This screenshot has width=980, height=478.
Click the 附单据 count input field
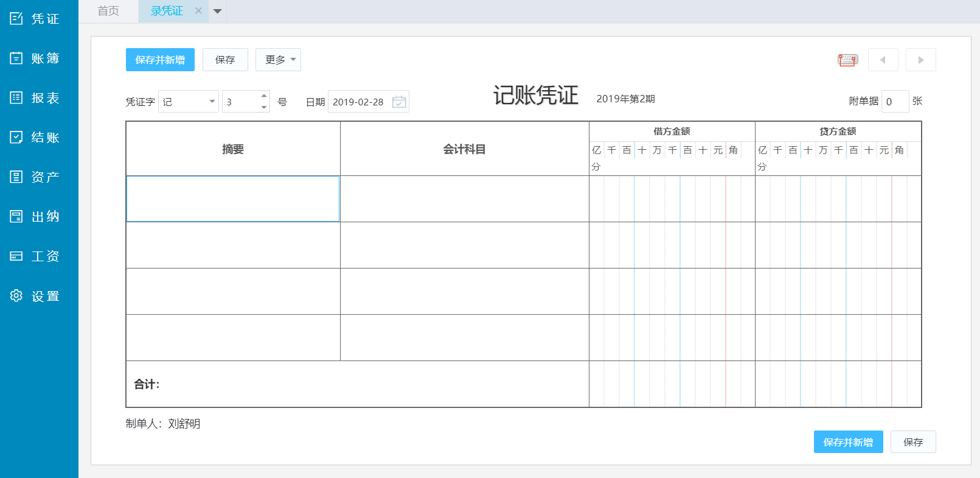coord(895,102)
